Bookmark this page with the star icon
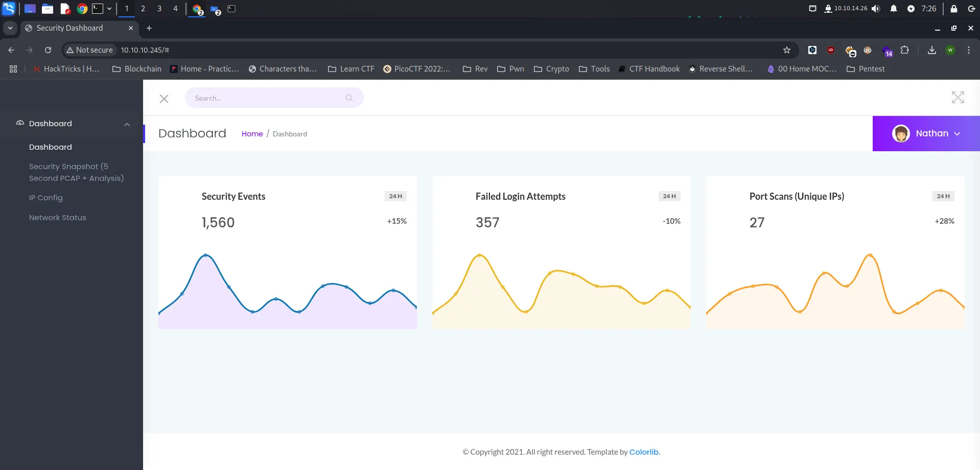 point(786,50)
